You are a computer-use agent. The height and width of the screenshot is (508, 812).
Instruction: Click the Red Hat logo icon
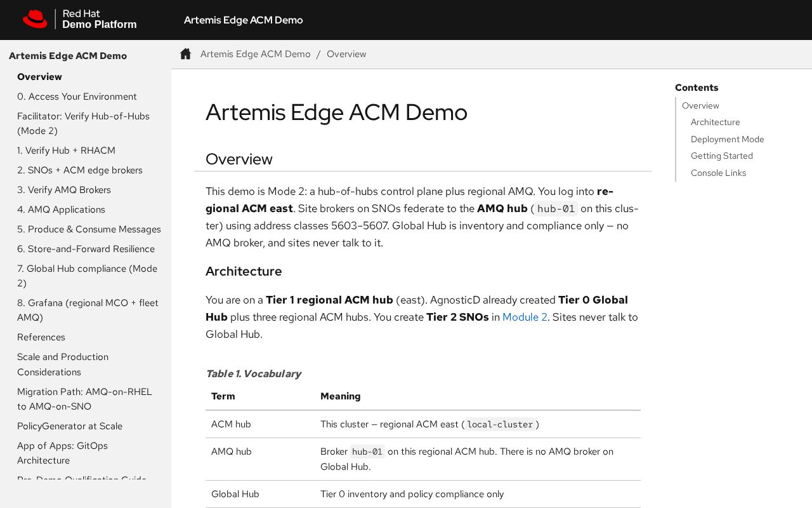(35, 19)
